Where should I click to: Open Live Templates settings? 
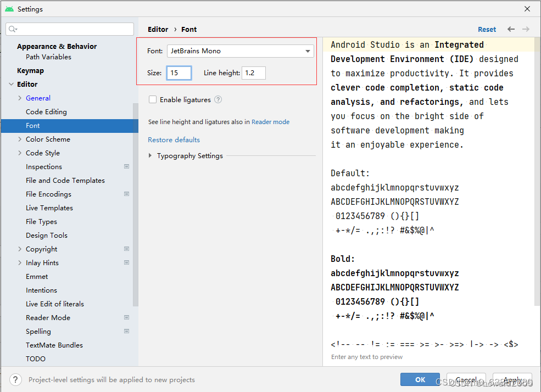(x=49, y=208)
